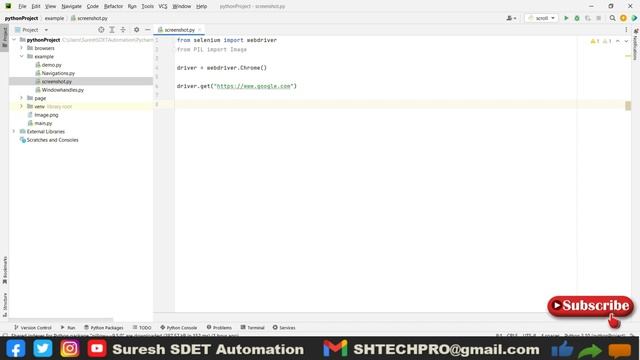
Task: Open Structure side tool window
Action: [4, 304]
